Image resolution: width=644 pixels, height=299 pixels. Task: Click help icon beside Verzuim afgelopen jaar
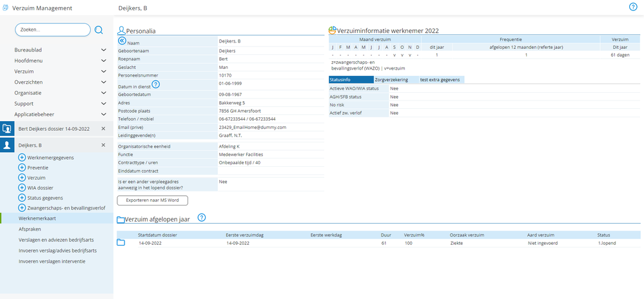[x=201, y=218]
